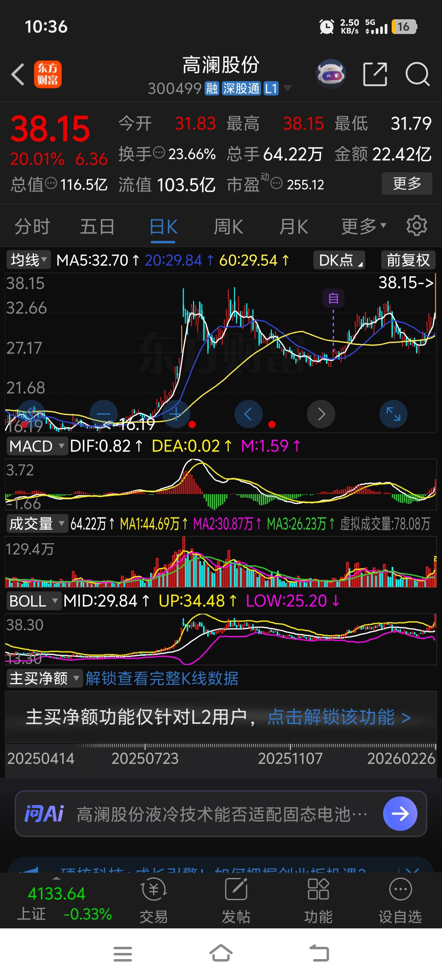Tap the 38.15 current price

(50, 129)
